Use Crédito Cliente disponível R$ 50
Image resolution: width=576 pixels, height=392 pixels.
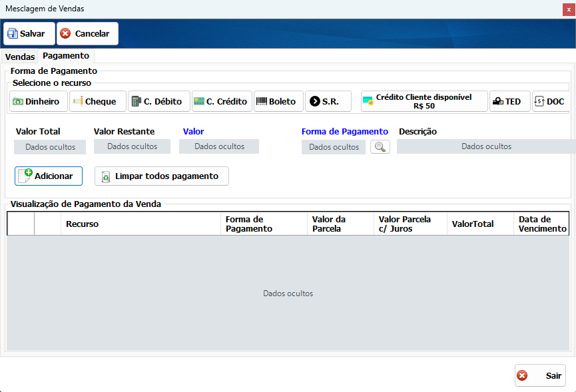pyautogui.click(x=424, y=101)
